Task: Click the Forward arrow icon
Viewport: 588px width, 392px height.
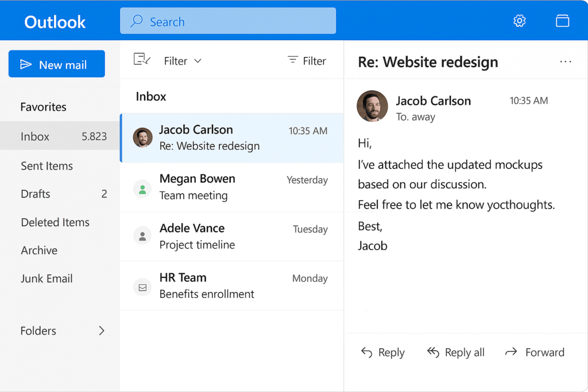Action: 510,352
